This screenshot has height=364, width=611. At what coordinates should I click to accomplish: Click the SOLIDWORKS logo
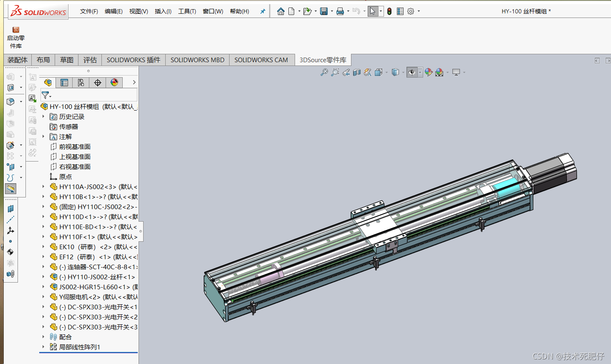tap(38, 11)
